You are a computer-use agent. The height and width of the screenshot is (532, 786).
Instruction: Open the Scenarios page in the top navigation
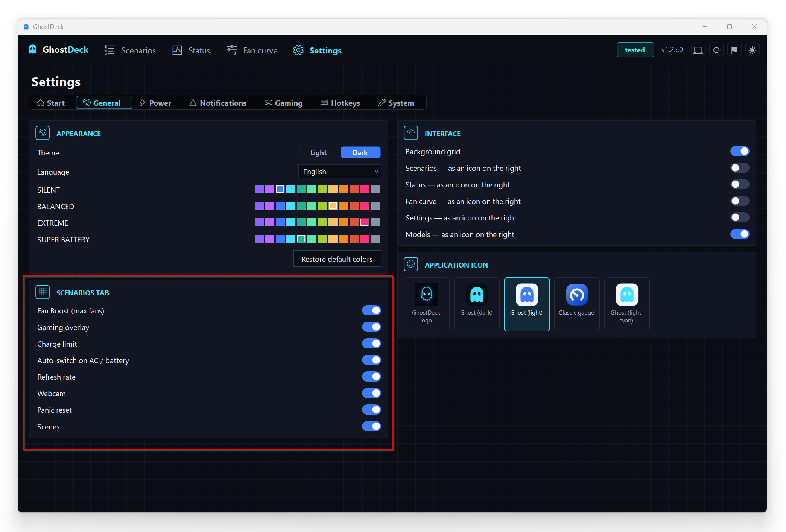click(x=130, y=50)
